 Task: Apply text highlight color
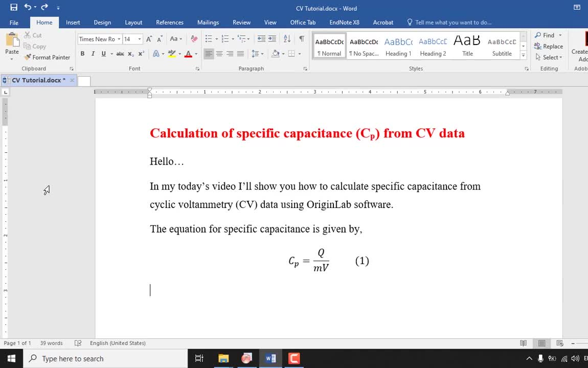172,54
